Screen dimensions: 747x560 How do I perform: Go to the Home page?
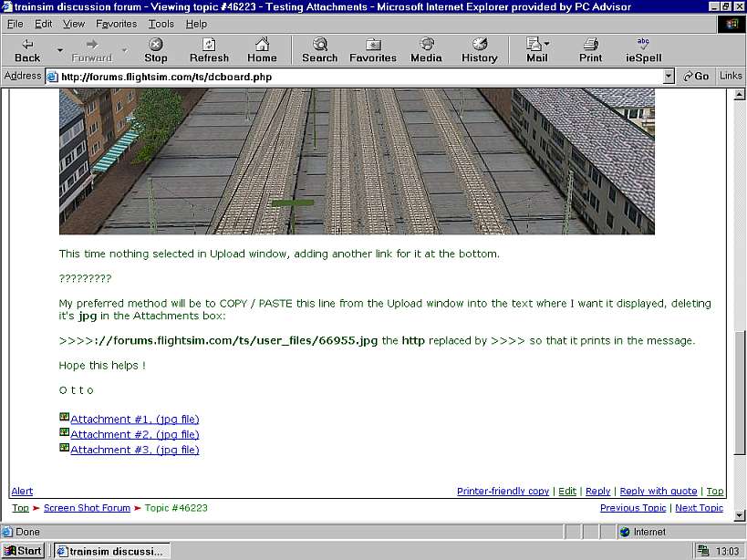click(262, 50)
